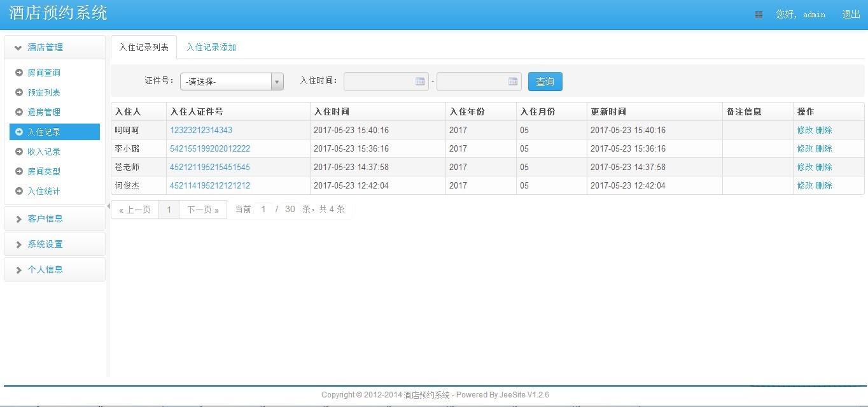868x407 pixels.
Task: Switch to the 入住记录列表 tab
Action: (144, 47)
